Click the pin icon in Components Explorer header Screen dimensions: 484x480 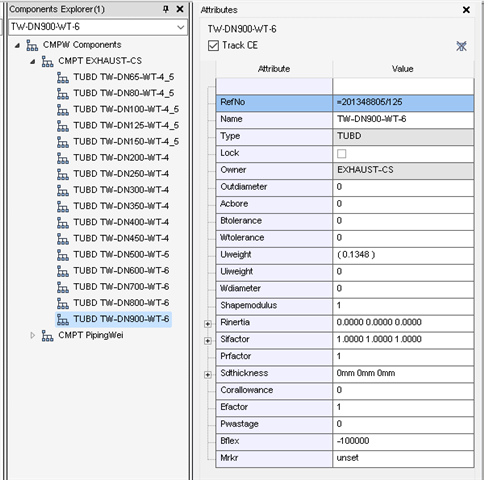pyautogui.click(x=166, y=9)
